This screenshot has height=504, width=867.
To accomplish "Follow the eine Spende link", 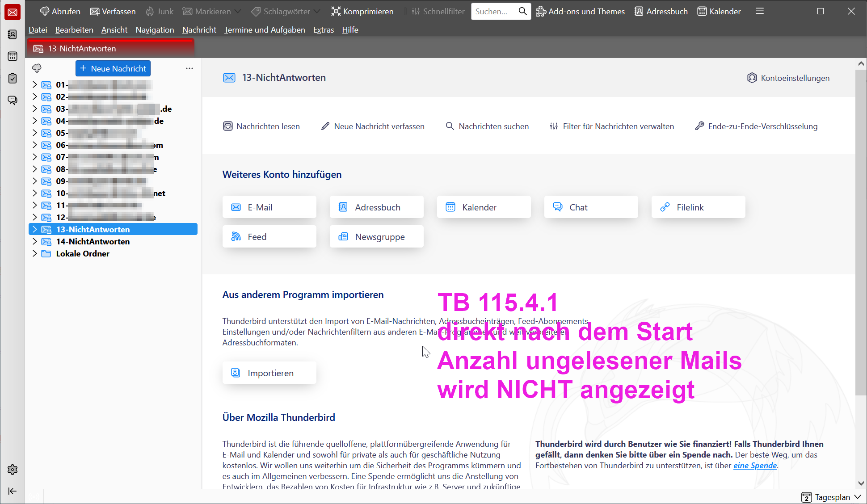I will coord(755,466).
